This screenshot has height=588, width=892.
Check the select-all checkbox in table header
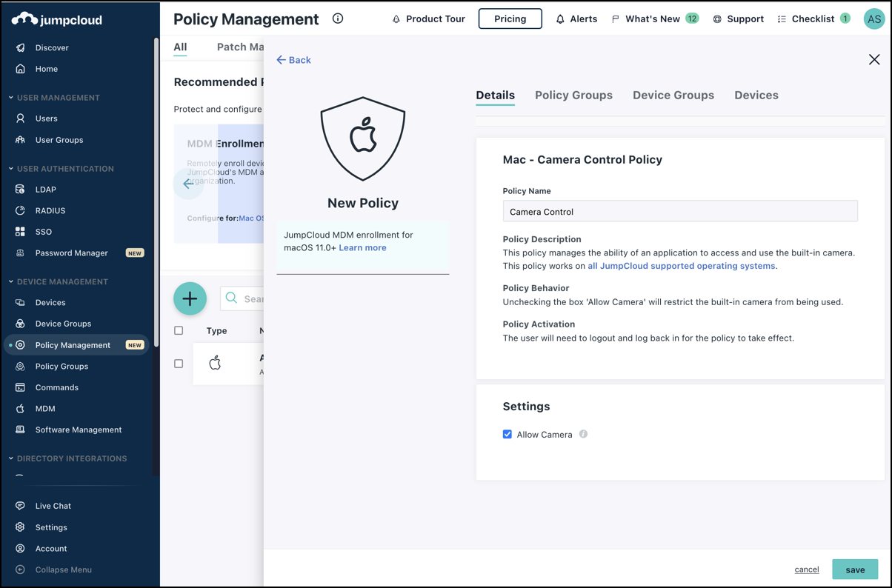click(x=179, y=331)
